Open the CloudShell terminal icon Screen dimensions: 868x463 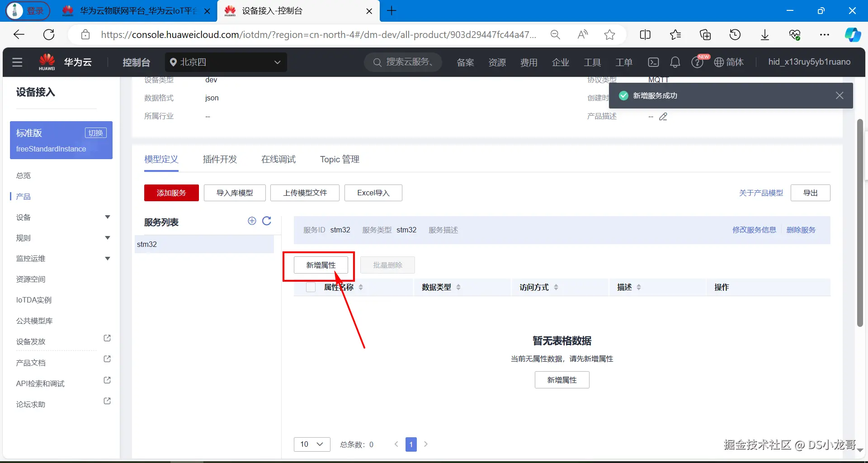tap(653, 62)
